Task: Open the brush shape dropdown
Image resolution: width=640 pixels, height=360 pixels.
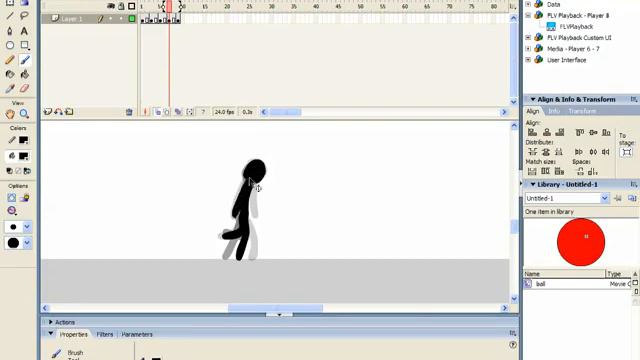Action: pyautogui.click(x=27, y=243)
